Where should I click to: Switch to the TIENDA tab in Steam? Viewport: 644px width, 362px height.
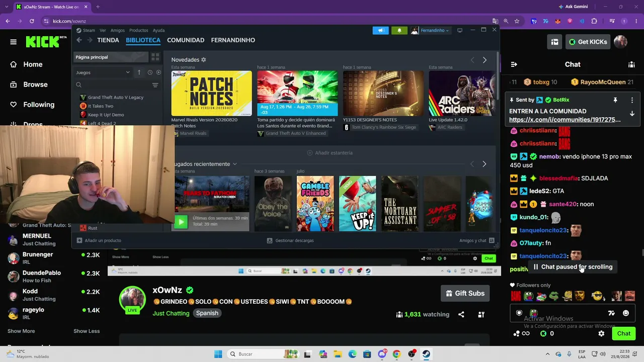pos(108,40)
